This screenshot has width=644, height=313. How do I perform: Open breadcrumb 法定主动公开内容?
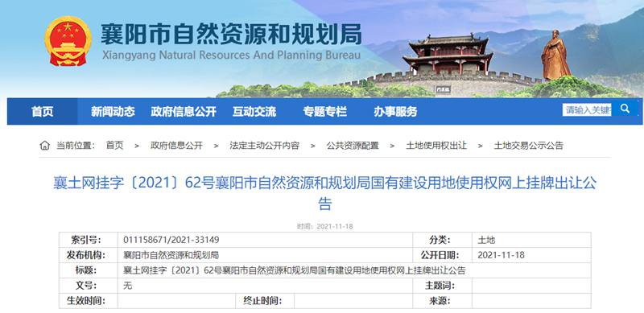pos(265,145)
